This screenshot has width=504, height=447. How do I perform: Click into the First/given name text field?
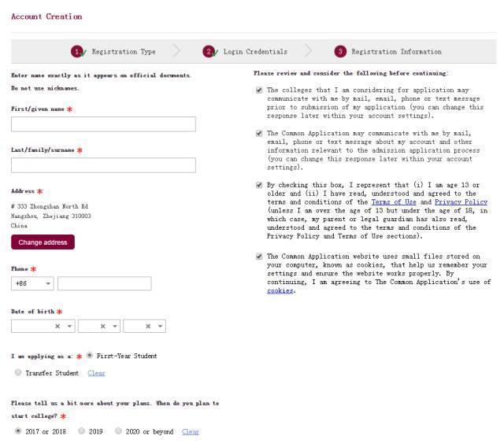103,124
